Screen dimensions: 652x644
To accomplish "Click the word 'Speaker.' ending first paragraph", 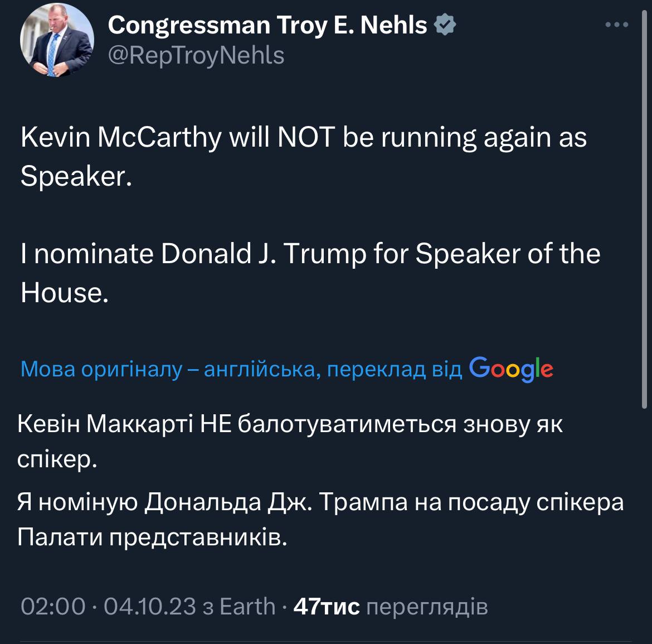I will [x=76, y=176].
